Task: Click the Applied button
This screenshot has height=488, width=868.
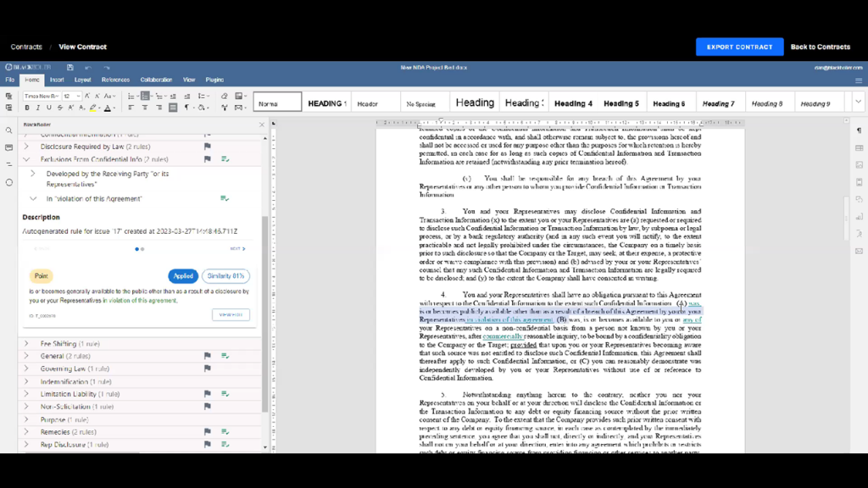Action: tap(183, 275)
